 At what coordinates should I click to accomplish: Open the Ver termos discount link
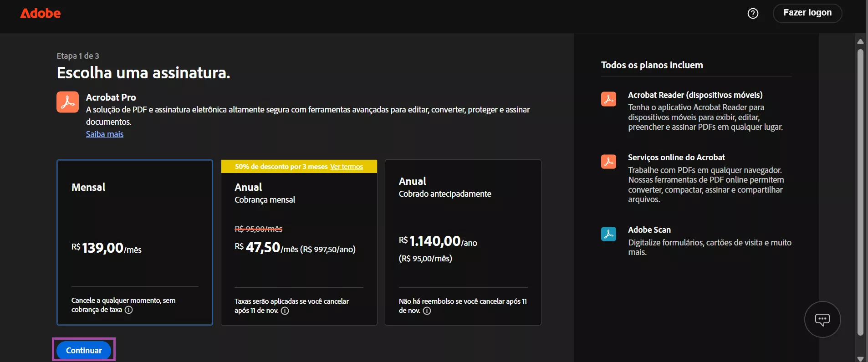click(x=347, y=167)
